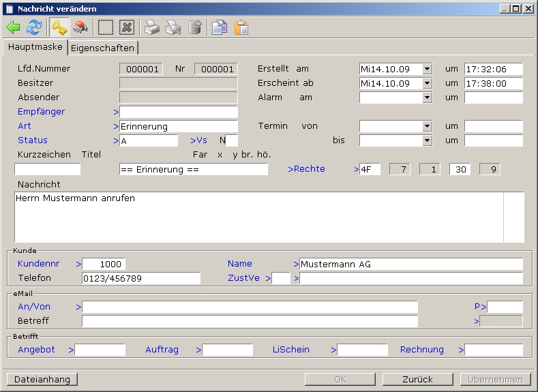The image size is (538, 392).
Task: Open the Alarm date dropdown
Action: pyautogui.click(x=427, y=97)
